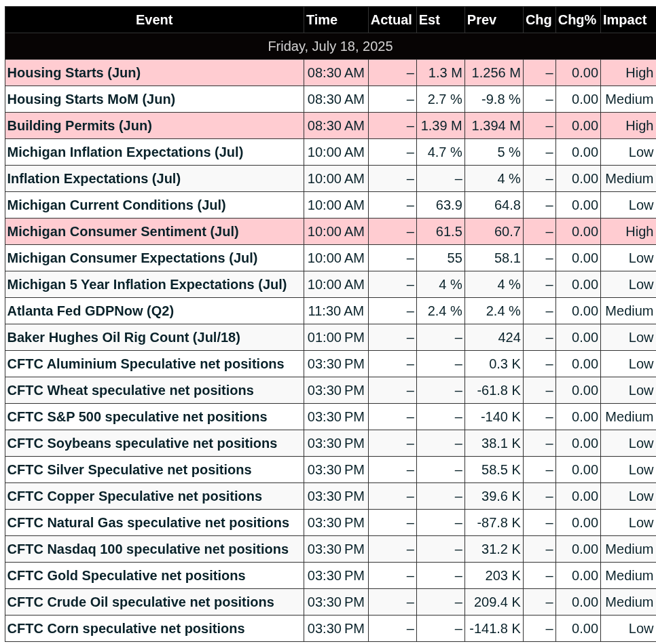The image size is (656, 644).
Task: Click the 01:00 PM time cell
Action: tap(335, 337)
